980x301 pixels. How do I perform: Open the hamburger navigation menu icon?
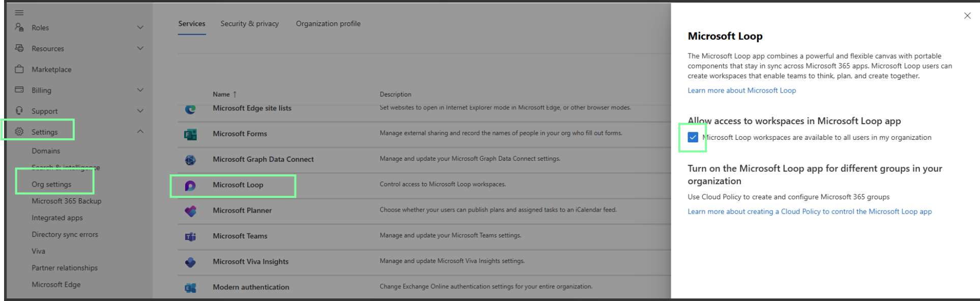19,13
